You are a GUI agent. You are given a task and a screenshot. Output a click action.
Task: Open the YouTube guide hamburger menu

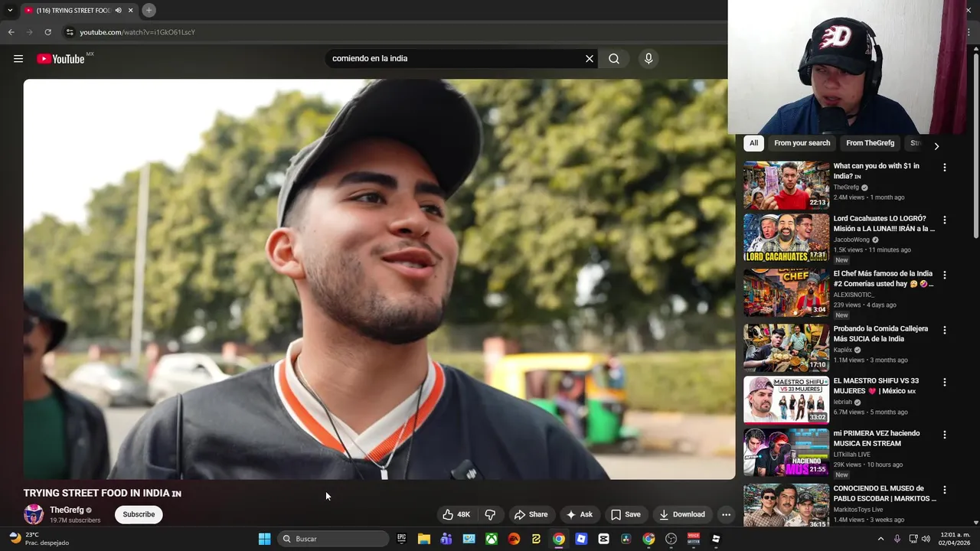point(18,59)
